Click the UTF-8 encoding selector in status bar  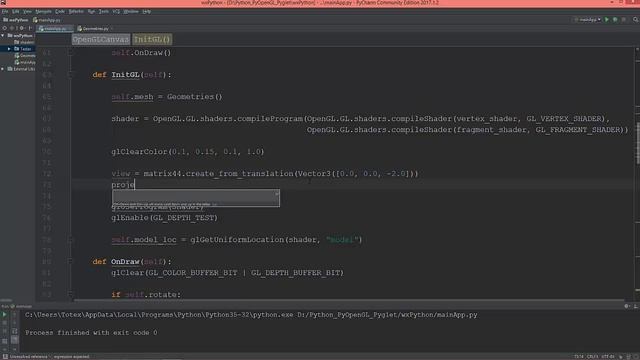(x=608, y=356)
